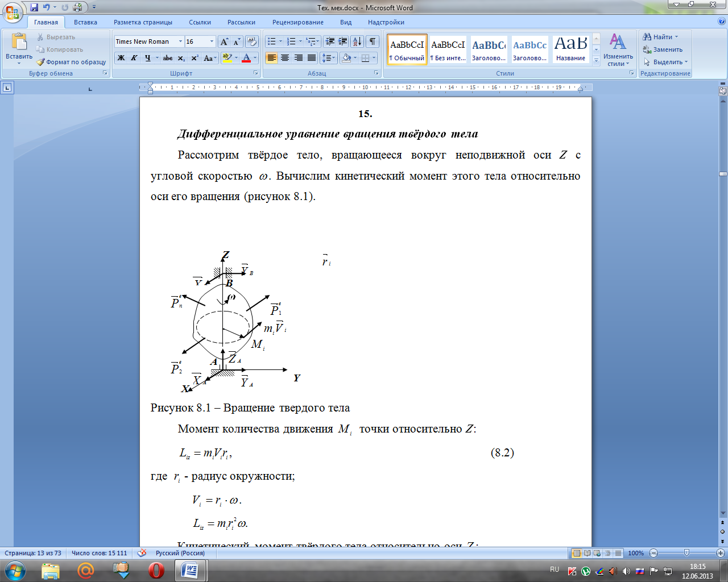
Task: Toggle bold Ж formatting
Action: 121,58
